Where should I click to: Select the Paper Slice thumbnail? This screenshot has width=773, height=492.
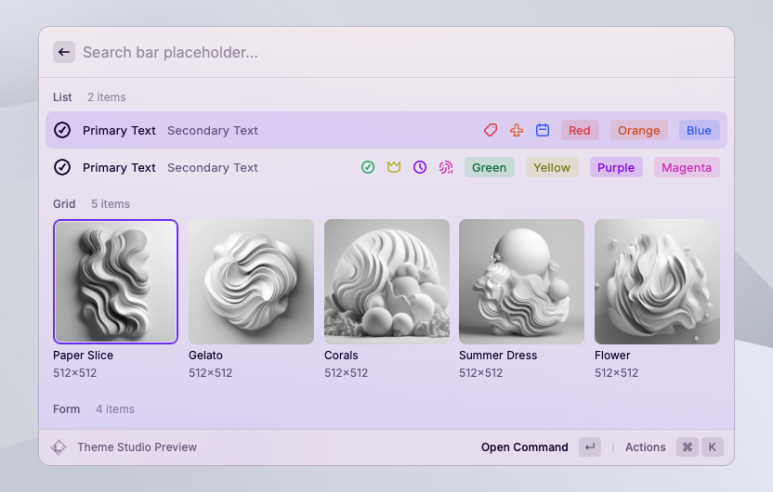tap(115, 281)
